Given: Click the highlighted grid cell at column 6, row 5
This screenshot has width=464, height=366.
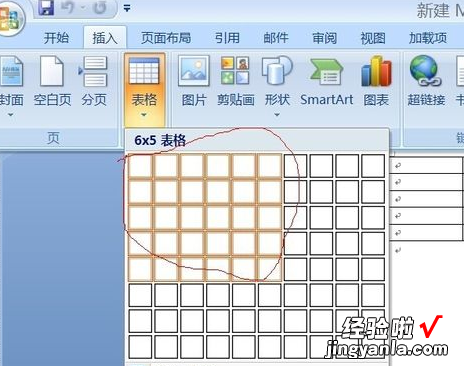Looking at the screenshot, I should pyautogui.click(x=269, y=269).
